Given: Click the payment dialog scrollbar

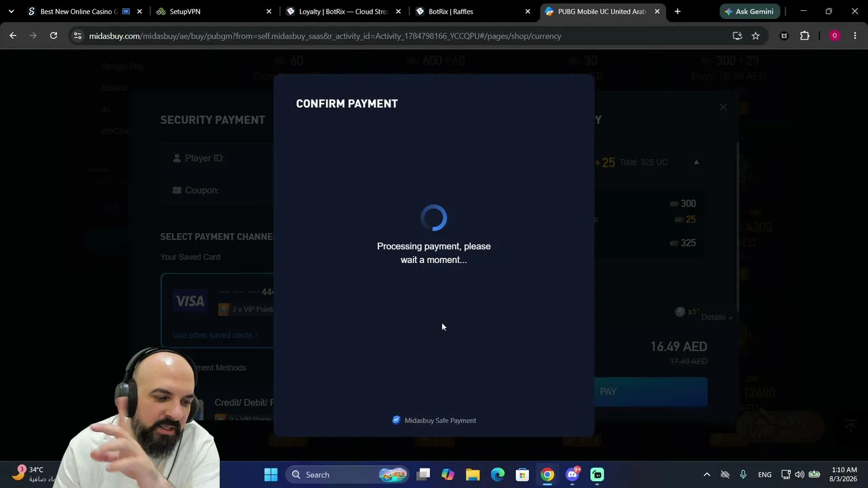Looking at the screenshot, I should [x=738, y=227].
